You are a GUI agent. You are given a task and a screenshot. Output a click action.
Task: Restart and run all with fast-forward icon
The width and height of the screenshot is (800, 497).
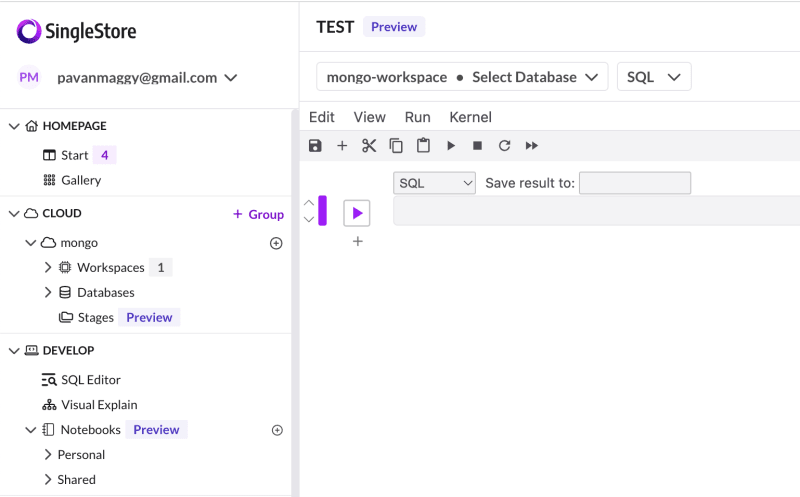(x=532, y=146)
